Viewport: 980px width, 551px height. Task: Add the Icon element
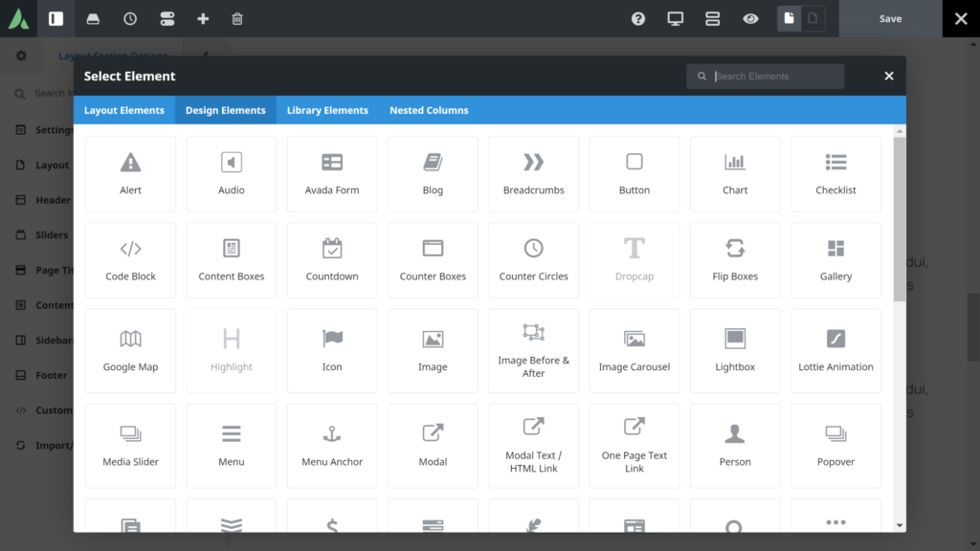[x=332, y=350]
